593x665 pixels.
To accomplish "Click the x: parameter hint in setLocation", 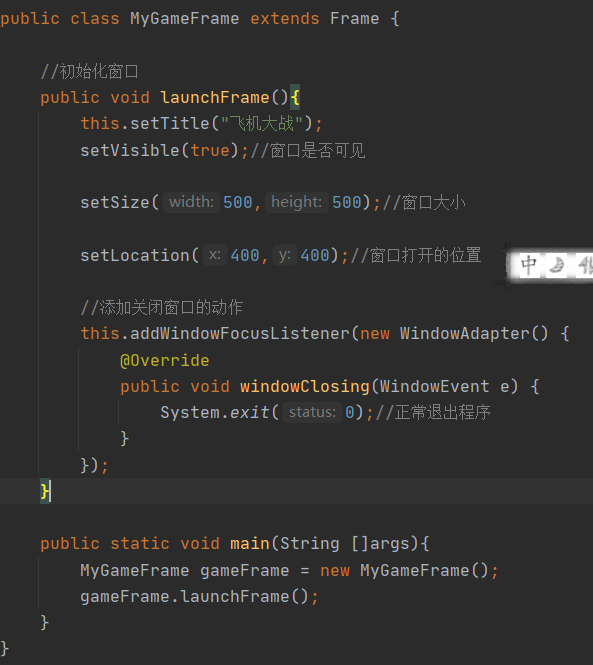I will (215, 255).
